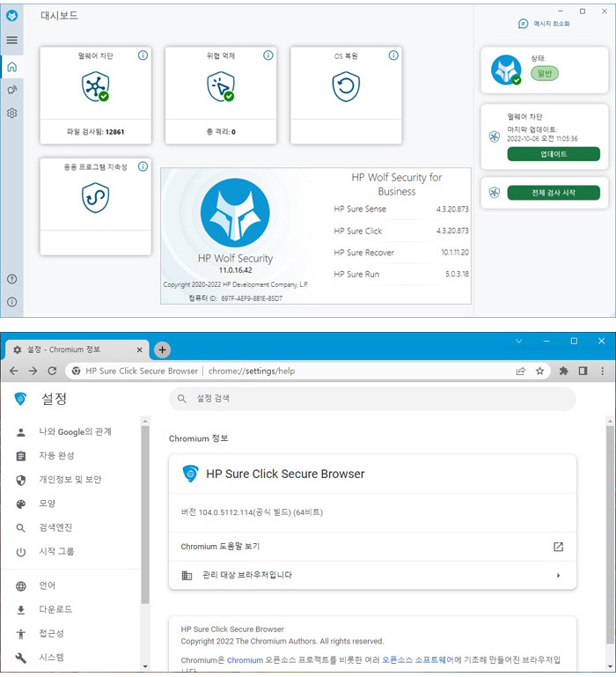Viewport: 616px width, 677px height.
Task: Open the tab search chevron in browser title bar
Action: pyautogui.click(x=519, y=341)
